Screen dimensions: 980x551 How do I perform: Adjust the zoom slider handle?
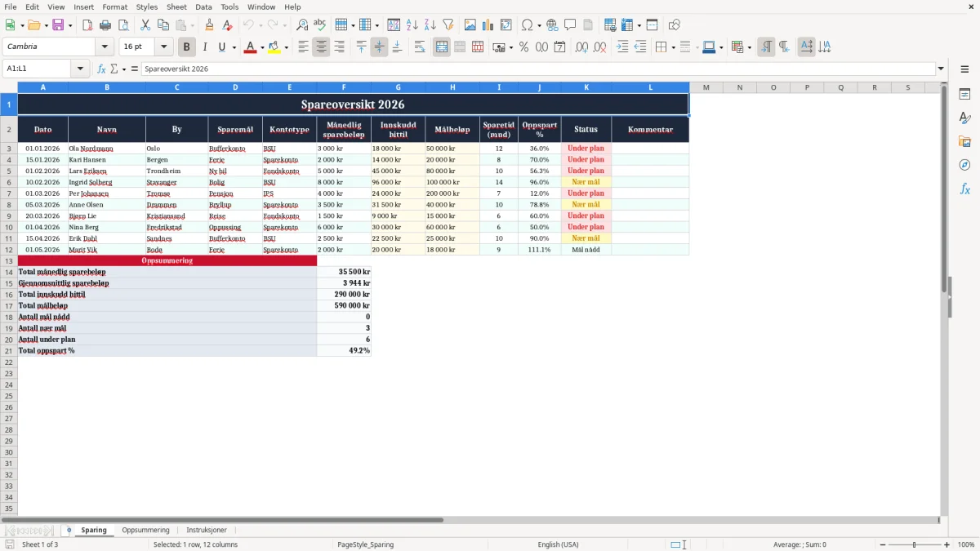click(x=914, y=544)
